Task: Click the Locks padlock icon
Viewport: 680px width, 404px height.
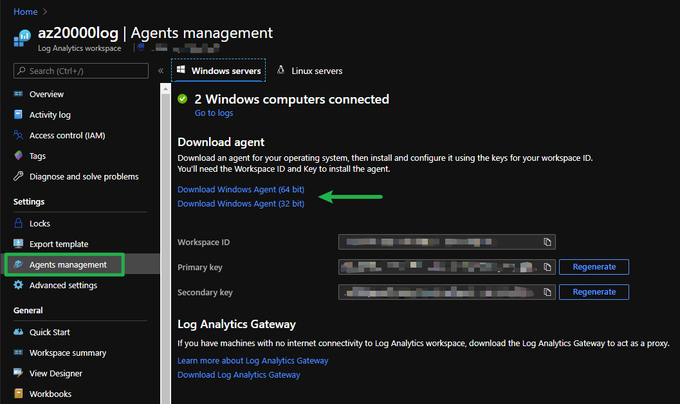Action: 18,223
